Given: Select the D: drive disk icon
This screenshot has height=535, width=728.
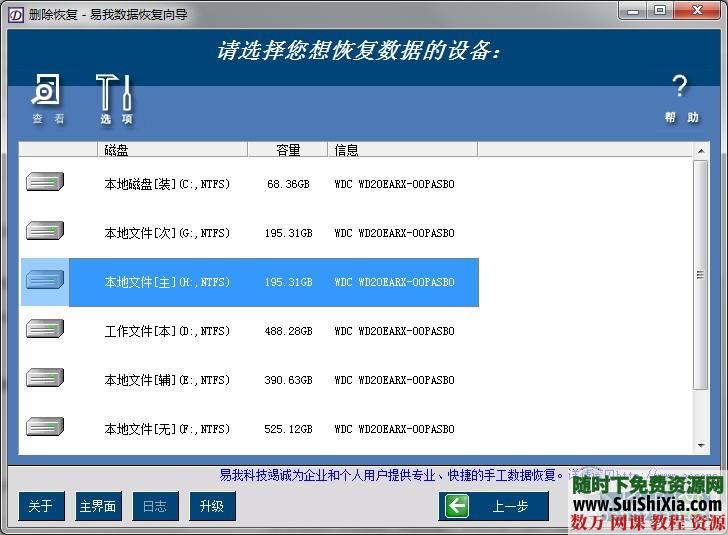Looking at the screenshot, I should pos(45,330).
